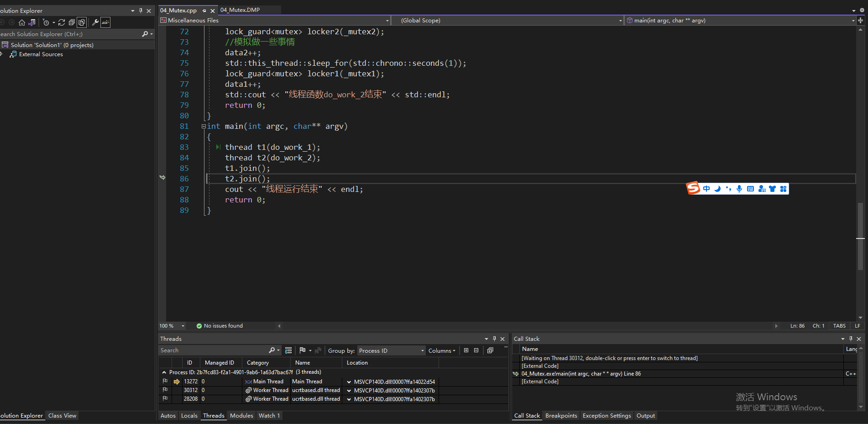Click Sogou IME microphone voice input icon

[739, 189]
